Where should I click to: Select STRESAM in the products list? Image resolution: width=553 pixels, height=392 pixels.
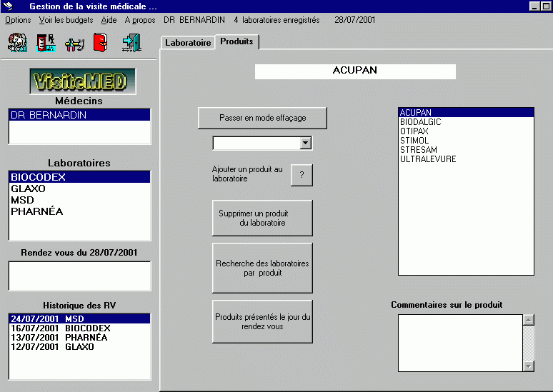point(466,150)
